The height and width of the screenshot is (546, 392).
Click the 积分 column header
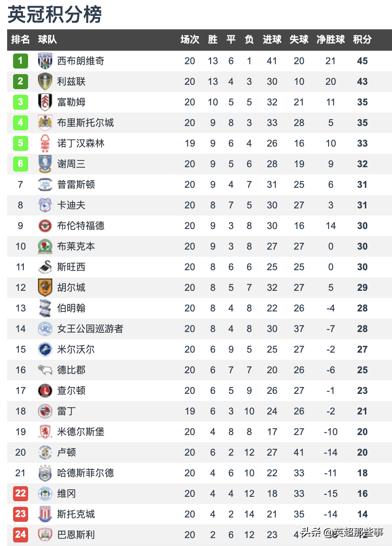(x=362, y=40)
